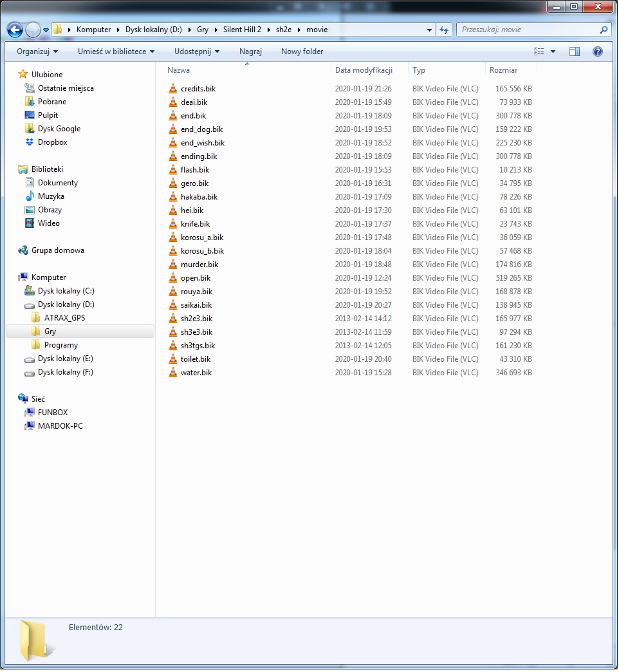The height and width of the screenshot is (672, 619).
Task: Select the Gry folder in the tree
Action: [x=80, y=331]
